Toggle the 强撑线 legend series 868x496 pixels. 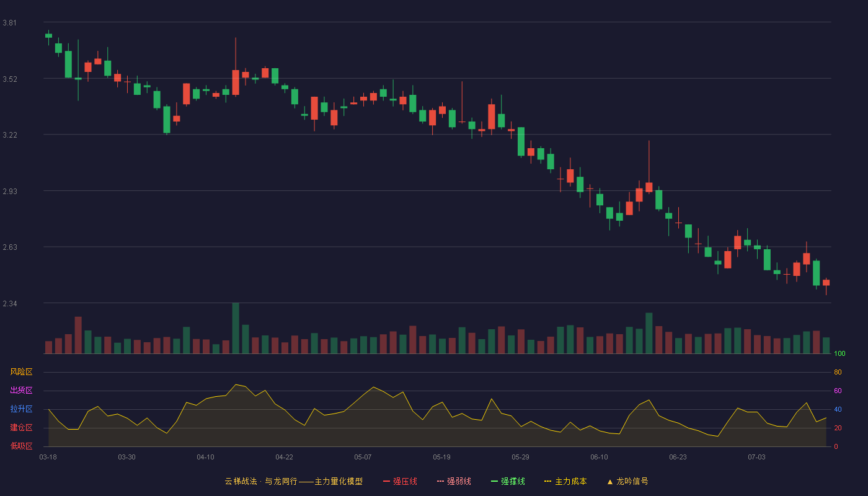pos(508,481)
